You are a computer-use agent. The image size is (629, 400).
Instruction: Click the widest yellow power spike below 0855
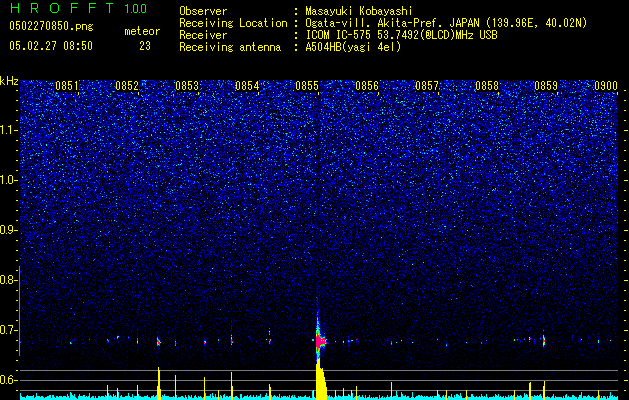coord(321,380)
